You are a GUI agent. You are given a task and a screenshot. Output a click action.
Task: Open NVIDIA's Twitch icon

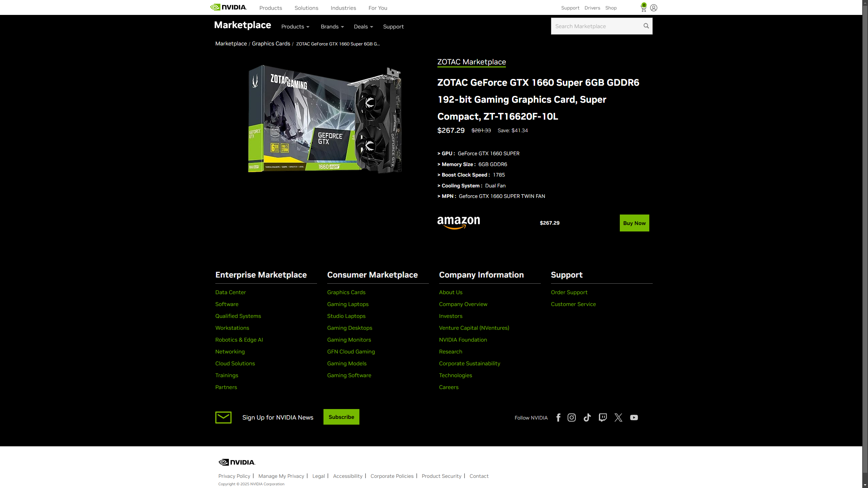(603, 418)
